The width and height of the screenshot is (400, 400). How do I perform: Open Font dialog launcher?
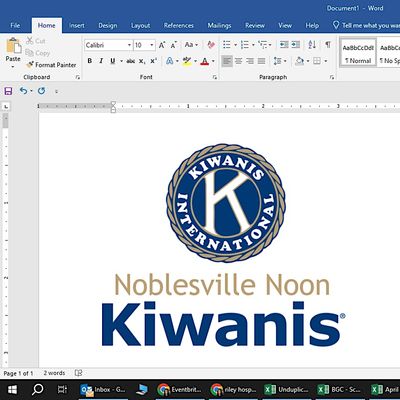point(215,77)
